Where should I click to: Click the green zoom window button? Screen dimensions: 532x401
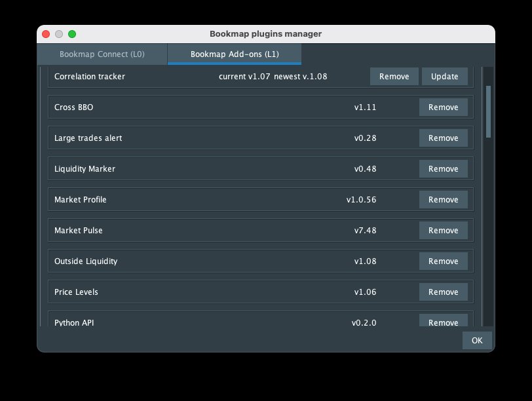point(72,34)
